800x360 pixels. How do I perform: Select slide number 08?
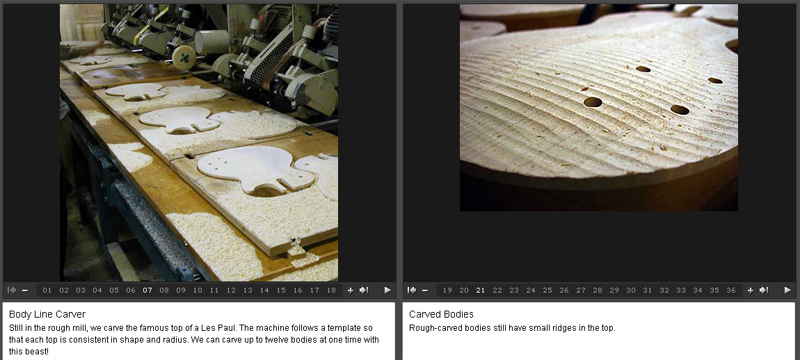coord(164,290)
